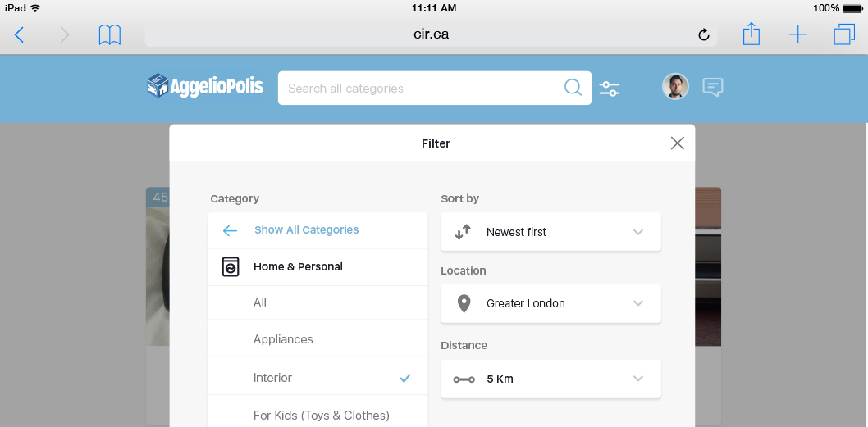Open Safari bookmarks book icon
Viewport: 868px width, 427px height.
coord(110,35)
